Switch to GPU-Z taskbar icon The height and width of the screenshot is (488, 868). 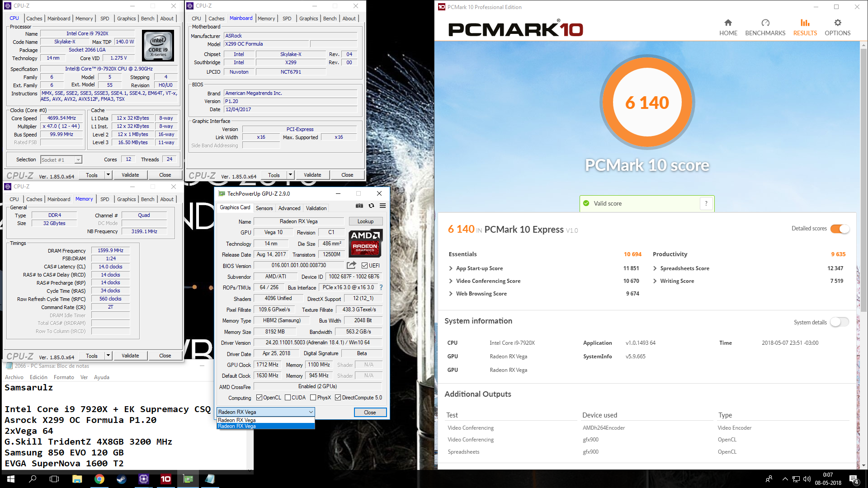coord(188,479)
